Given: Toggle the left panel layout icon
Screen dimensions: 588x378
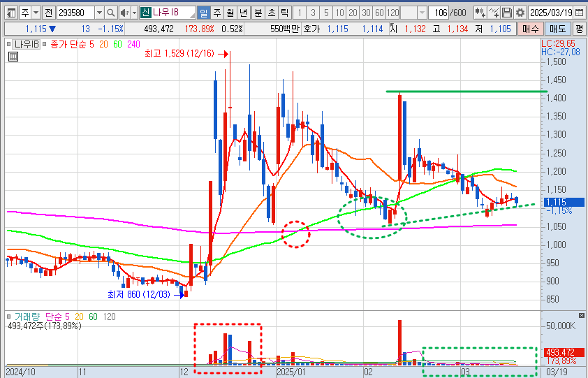Looking at the screenshot, I should pyautogui.click(x=11, y=13).
